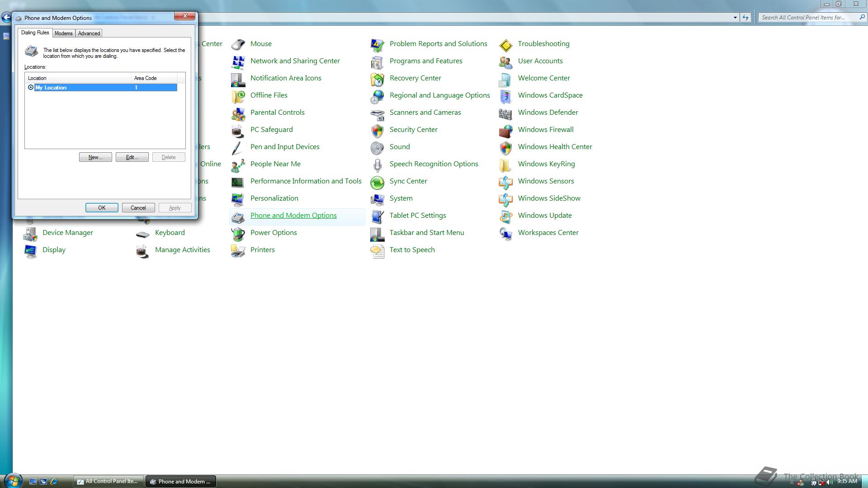This screenshot has height=488, width=868.
Task: Open the Workspaces Center link
Action: point(548,233)
